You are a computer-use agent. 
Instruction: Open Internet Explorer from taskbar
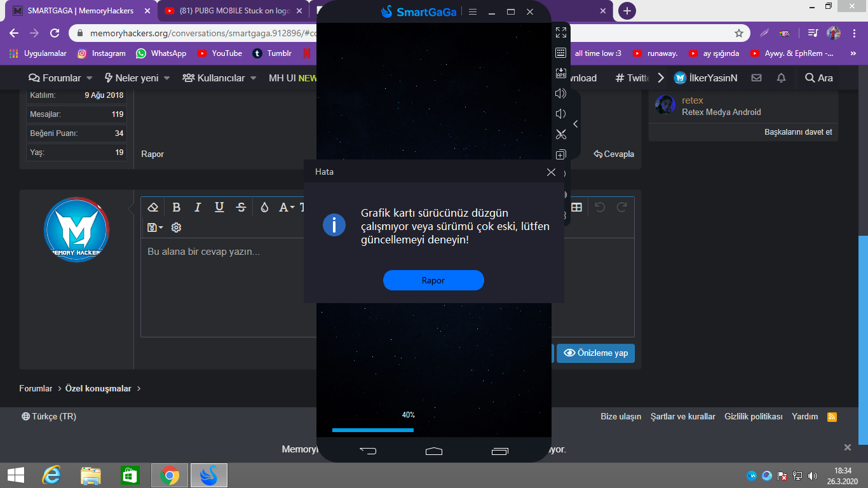(51, 475)
